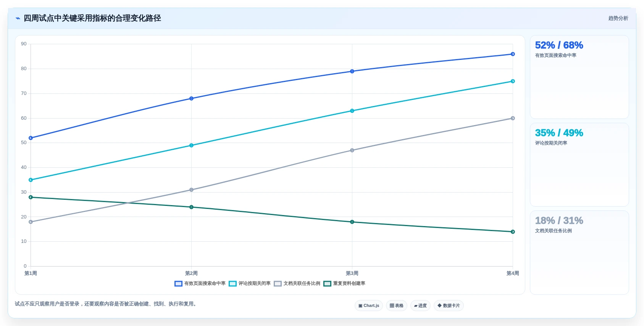644x326 pixels.
Task: Click the 第2周 x-axis label
Action: pos(191,273)
